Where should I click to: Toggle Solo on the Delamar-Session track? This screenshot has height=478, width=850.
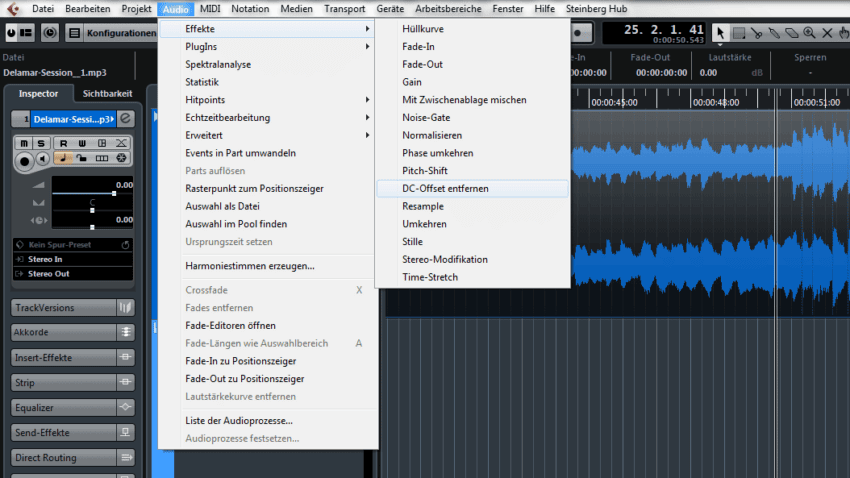point(41,144)
